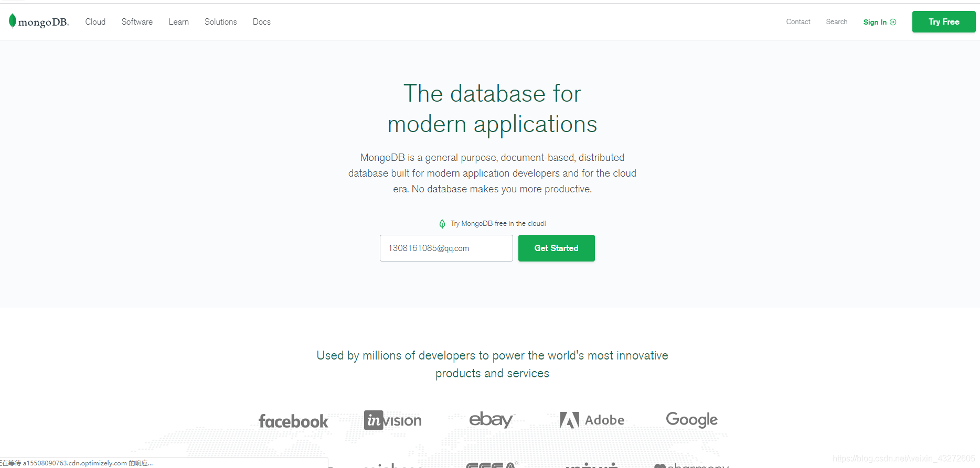Open the Software menu

coord(137,22)
